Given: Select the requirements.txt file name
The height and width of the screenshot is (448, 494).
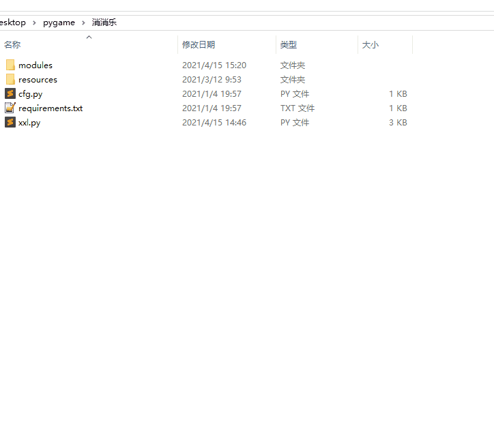Looking at the screenshot, I should tap(50, 108).
